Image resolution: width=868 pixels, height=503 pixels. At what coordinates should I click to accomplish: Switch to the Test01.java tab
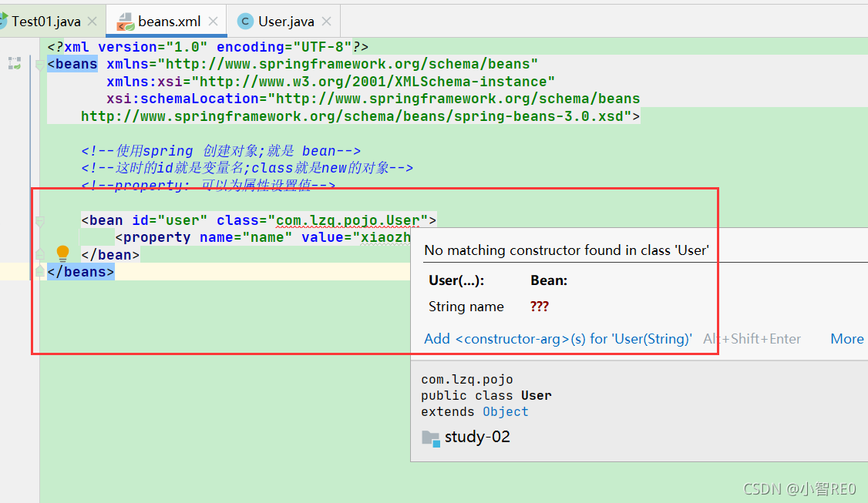pos(46,22)
